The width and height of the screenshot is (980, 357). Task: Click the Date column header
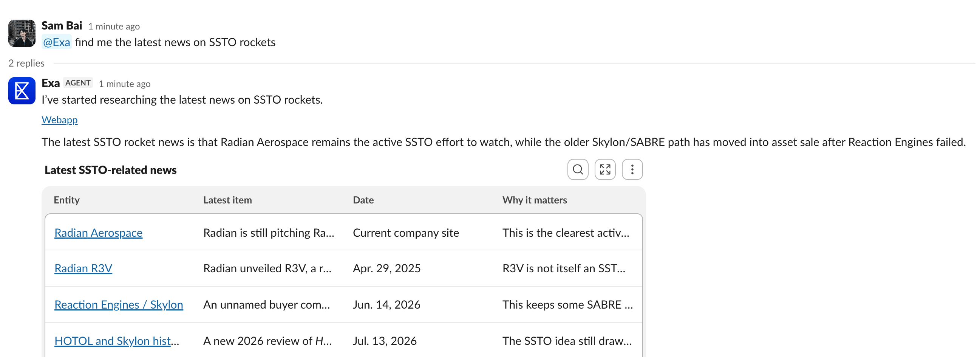(x=363, y=200)
